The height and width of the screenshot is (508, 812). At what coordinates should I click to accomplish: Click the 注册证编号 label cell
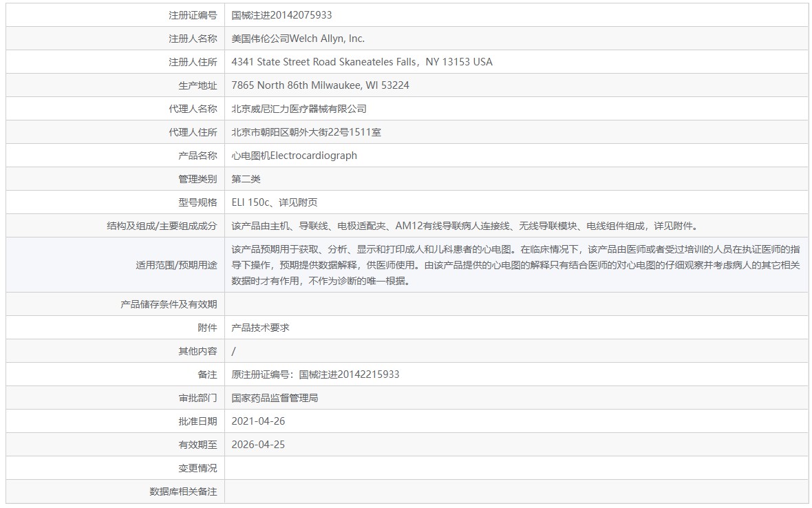(115, 15)
